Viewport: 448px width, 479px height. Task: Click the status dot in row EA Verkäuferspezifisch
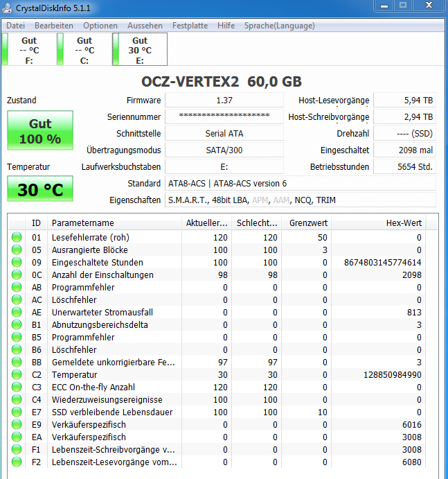17,437
